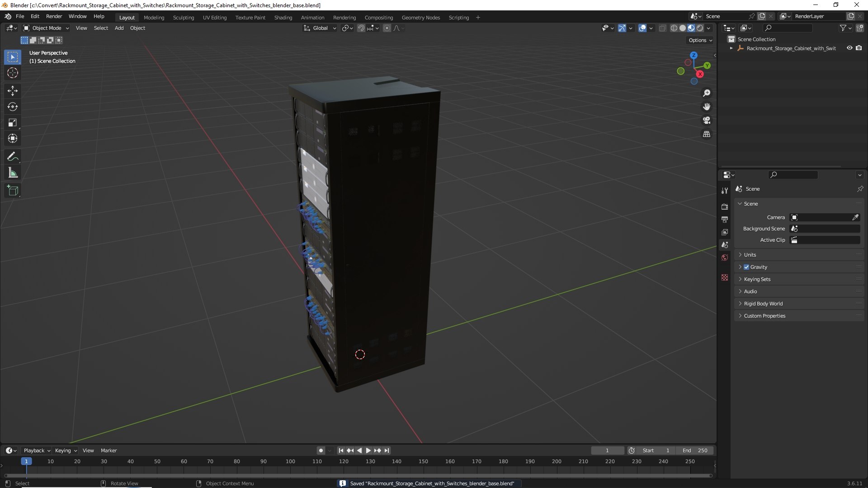Switch to the Shading workspace tab

(283, 18)
